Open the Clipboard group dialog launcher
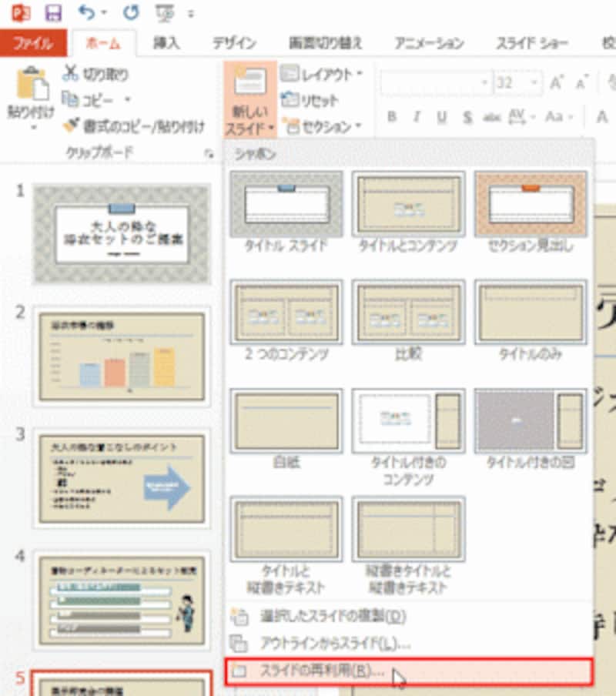The image size is (616, 696). (209, 154)
